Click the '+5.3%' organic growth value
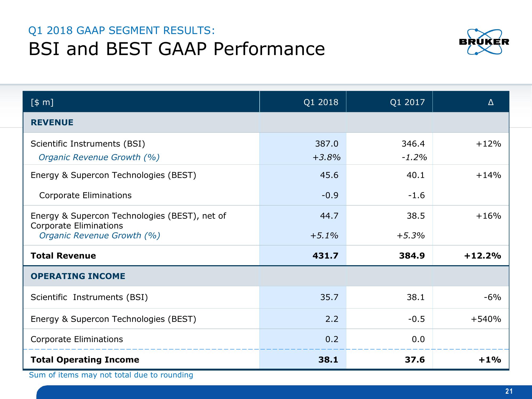The image size is (532, 399). point(410,235)
